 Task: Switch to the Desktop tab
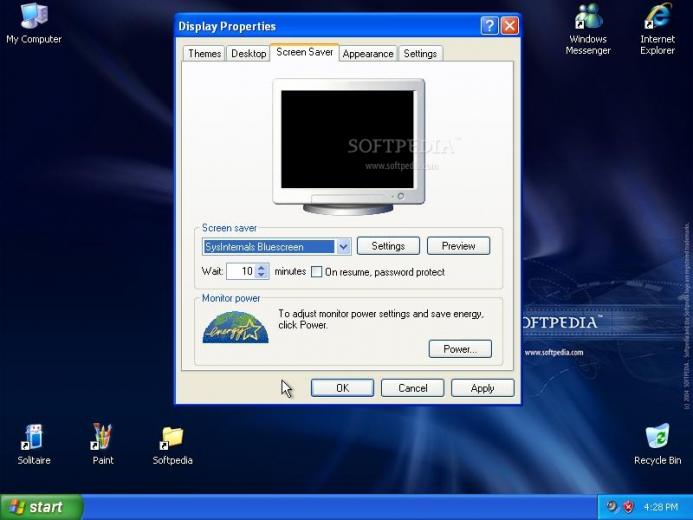click(248, 53)
